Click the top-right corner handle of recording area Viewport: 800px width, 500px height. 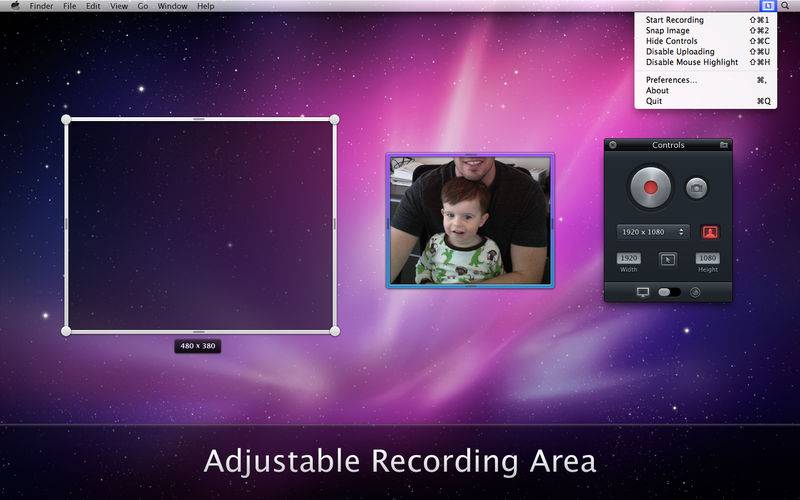(334, 119)
